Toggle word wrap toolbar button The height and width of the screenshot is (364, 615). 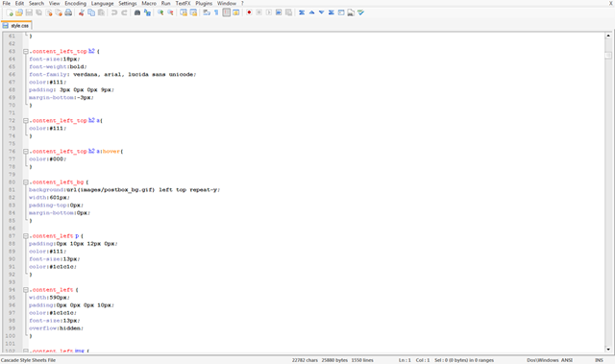click(x=207, y=12)
